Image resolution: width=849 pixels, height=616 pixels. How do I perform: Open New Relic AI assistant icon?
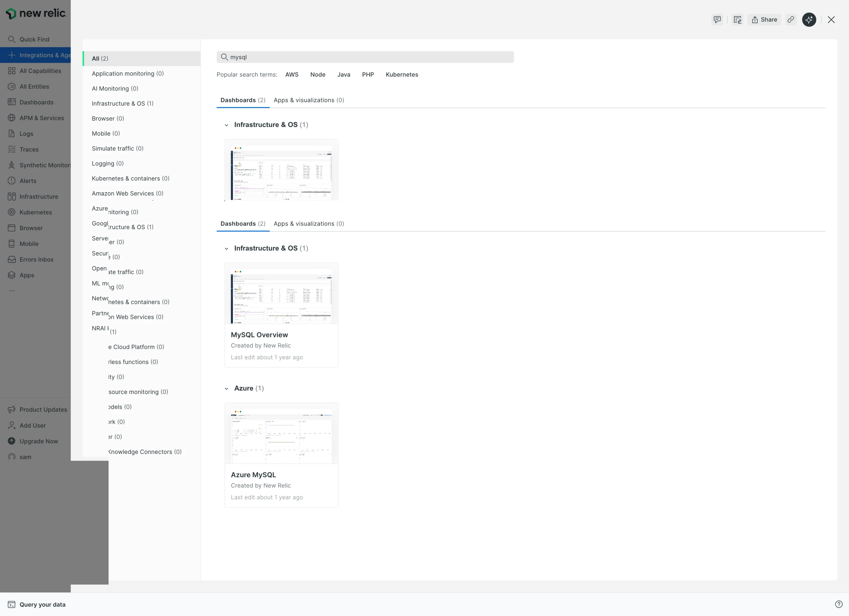tap(809, 20)
